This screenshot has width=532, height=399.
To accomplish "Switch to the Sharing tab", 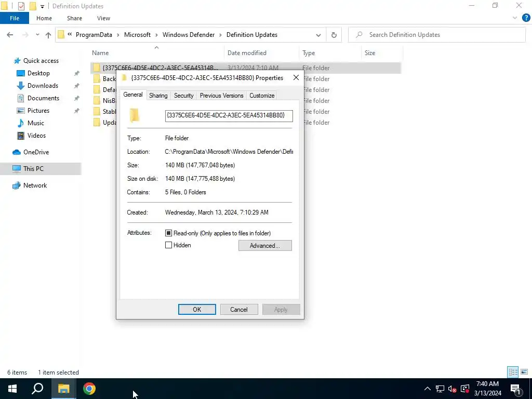I will point(158,96).
